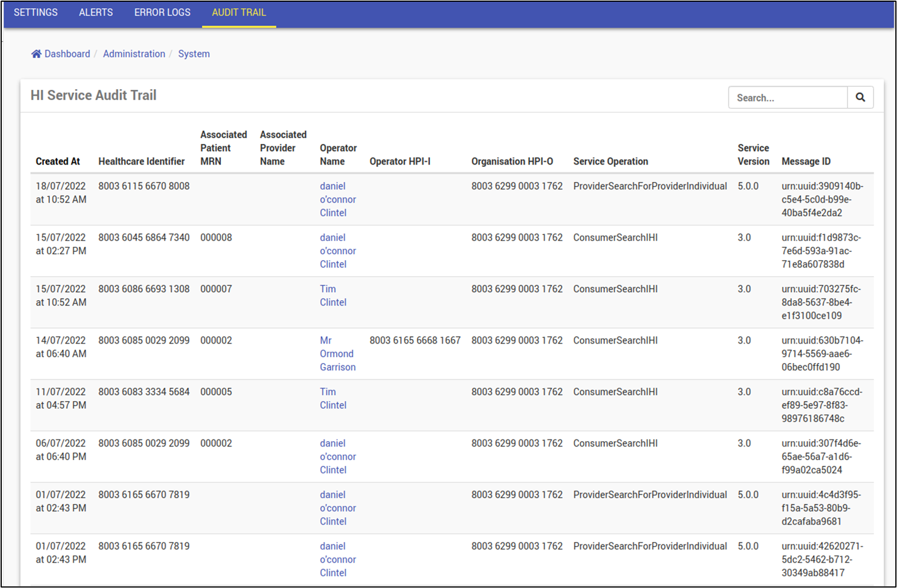
Task: Switch to the Alerts tab
Action: point(96,12)
